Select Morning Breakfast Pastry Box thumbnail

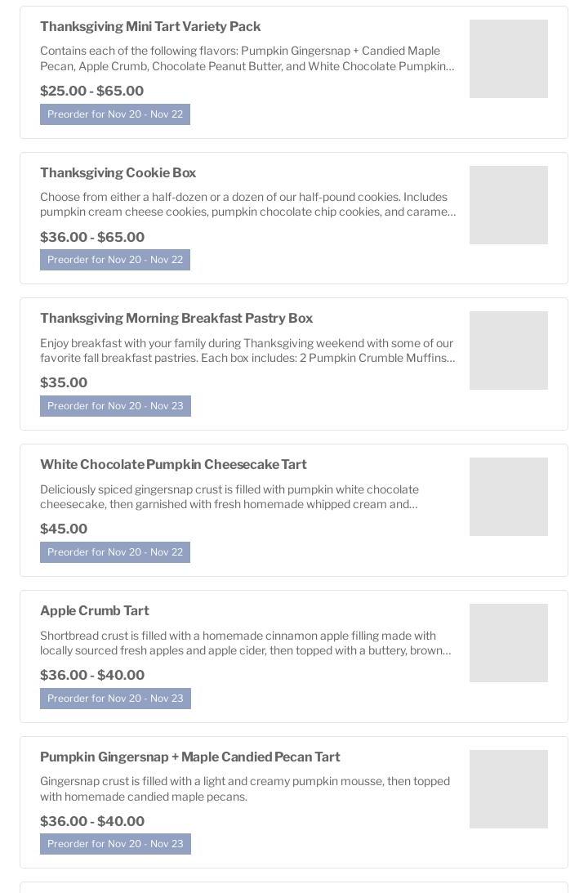(508, 351)
